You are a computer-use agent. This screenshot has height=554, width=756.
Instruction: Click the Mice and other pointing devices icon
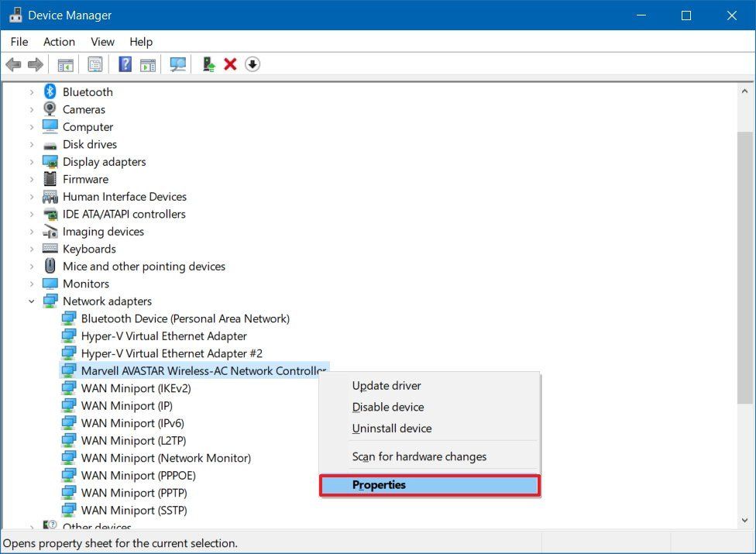tap(50, 266)
